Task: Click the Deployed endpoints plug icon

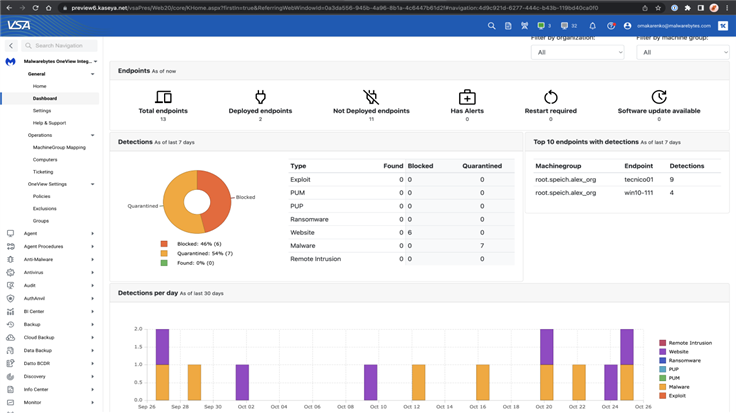Action: 261,97
